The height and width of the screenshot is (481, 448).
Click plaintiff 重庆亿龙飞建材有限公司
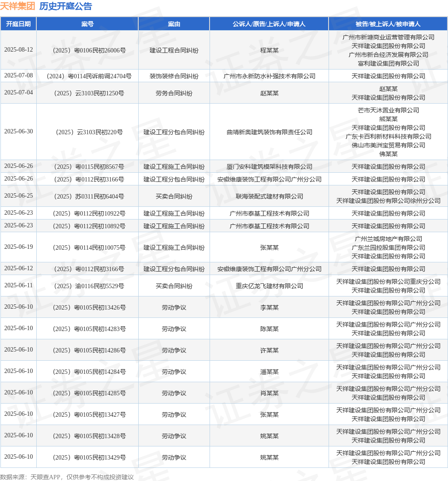269,286
